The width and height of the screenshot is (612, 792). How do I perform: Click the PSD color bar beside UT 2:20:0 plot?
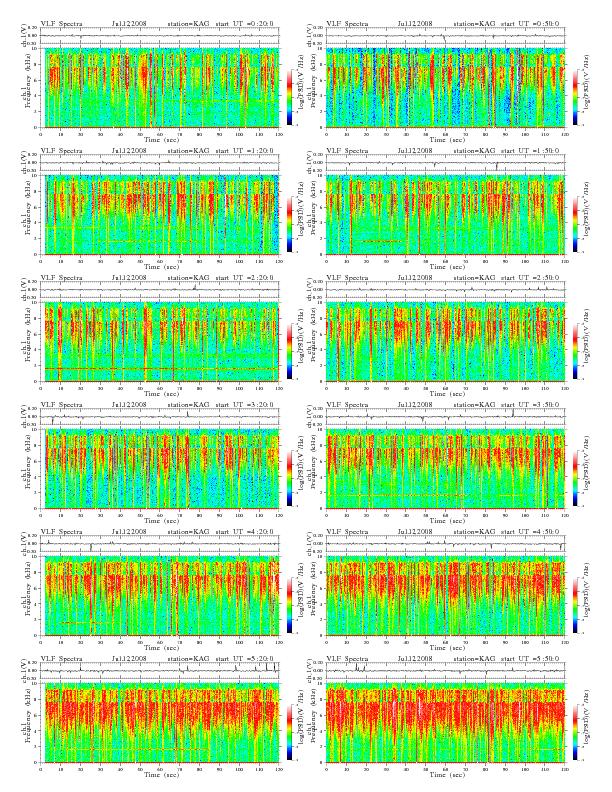point(289,351)
